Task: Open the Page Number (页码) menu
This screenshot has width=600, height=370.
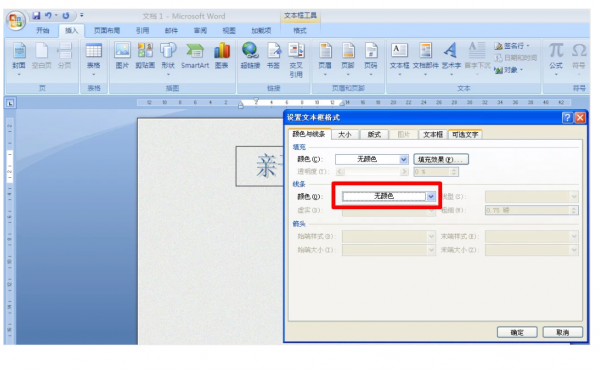Action: [371, 59]
